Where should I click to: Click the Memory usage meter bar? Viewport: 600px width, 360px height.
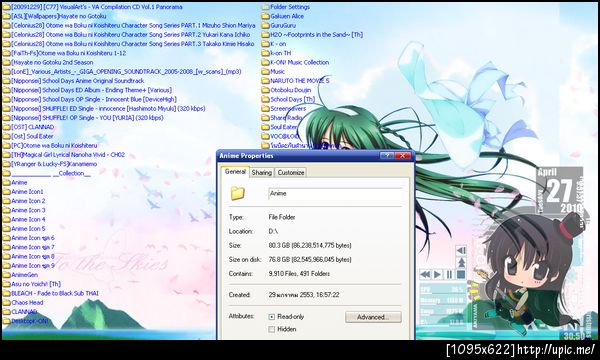[x=442, y=301]
